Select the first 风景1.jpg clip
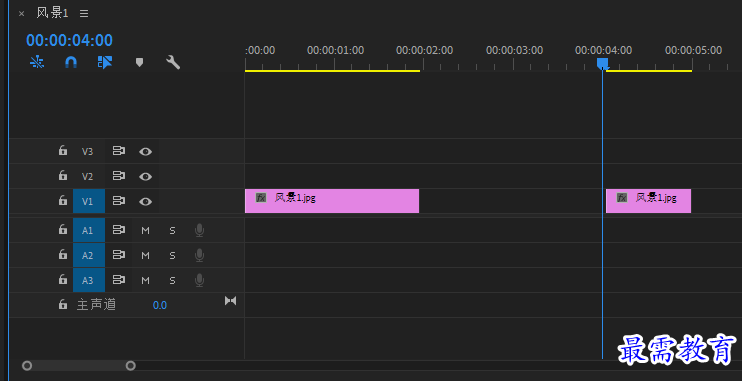Image resolution: width=742 pixels, height=381 pixels. pyautogui.click(x=332, y=201)
